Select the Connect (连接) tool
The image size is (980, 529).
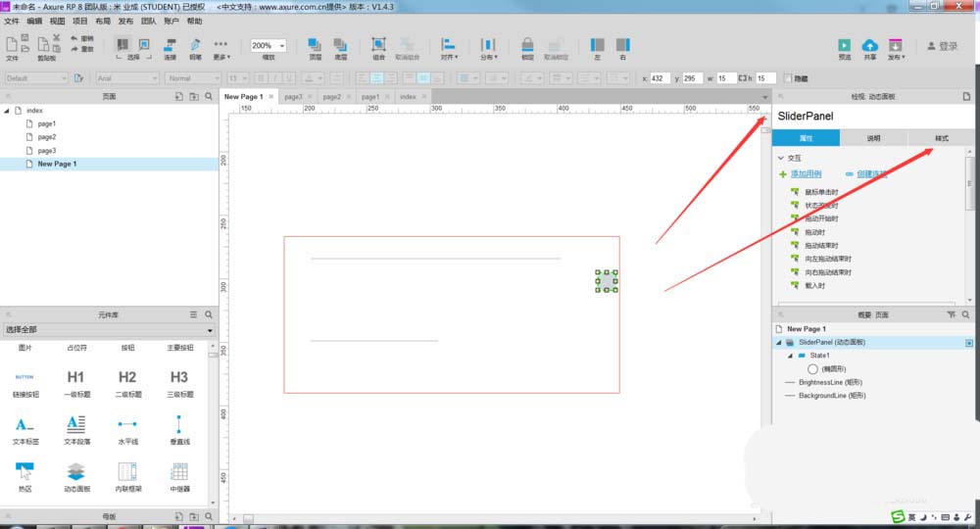tap(170, 49)
